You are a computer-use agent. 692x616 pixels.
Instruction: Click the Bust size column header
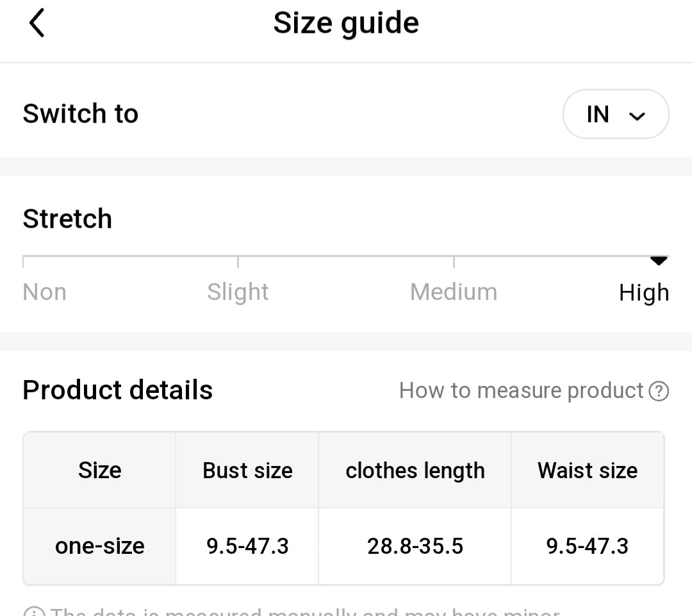(247, 470)
